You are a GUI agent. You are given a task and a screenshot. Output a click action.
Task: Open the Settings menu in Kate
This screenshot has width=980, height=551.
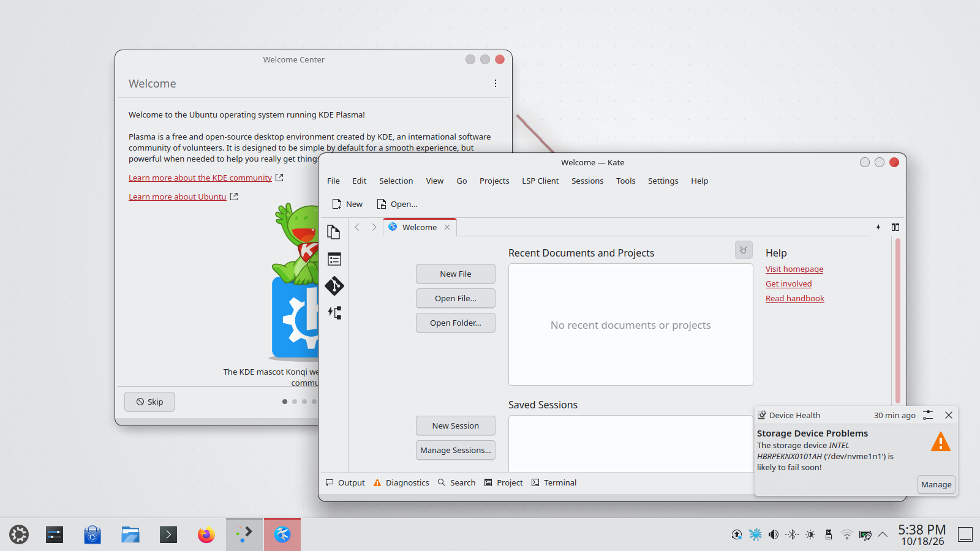[663, 181]
